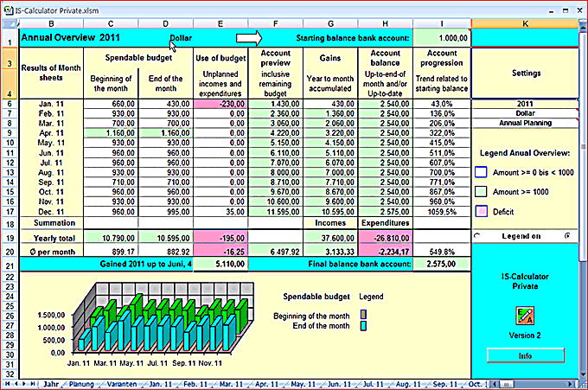Click the Info button
Viewport: 588px width, 390px height.
(526, 355)
